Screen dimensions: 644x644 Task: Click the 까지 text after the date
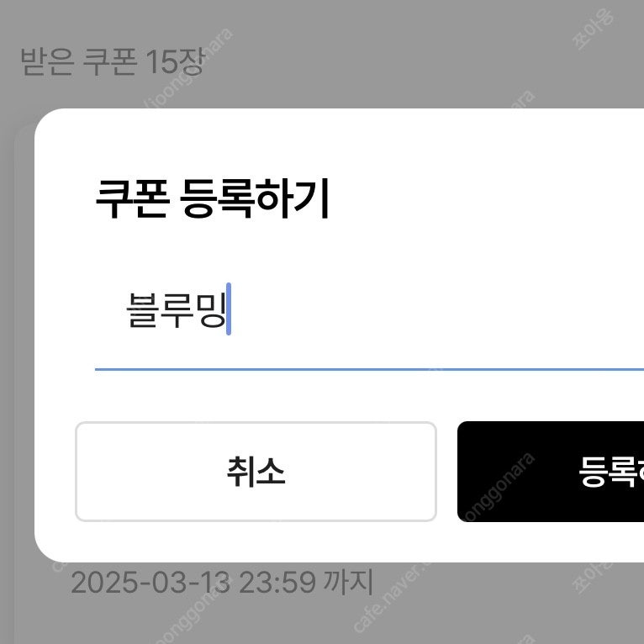coord(348,582)
